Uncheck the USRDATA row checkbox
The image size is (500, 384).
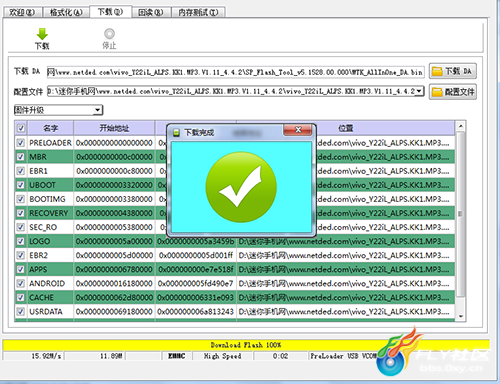[21, 312]
